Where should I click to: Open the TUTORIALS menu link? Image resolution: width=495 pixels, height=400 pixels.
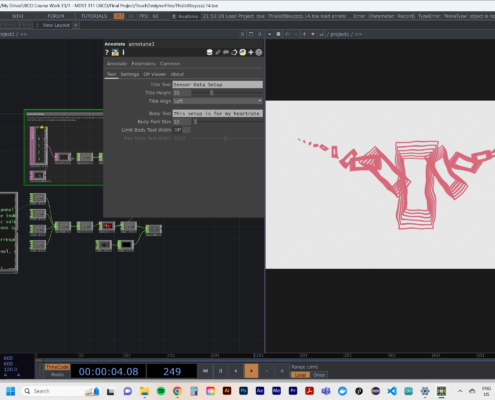click(x=94, y=16)
